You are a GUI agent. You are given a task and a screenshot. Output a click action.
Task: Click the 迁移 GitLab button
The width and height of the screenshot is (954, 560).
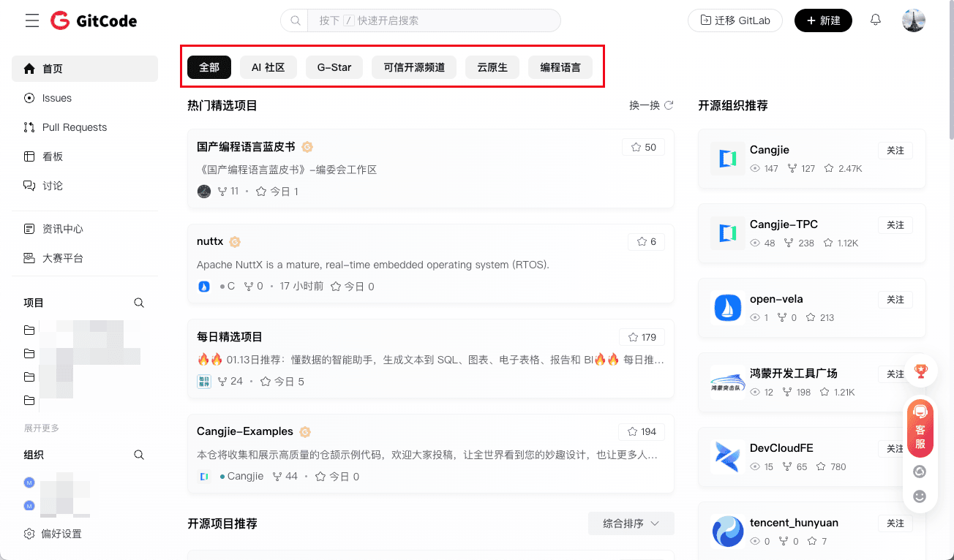click(735, 20)
